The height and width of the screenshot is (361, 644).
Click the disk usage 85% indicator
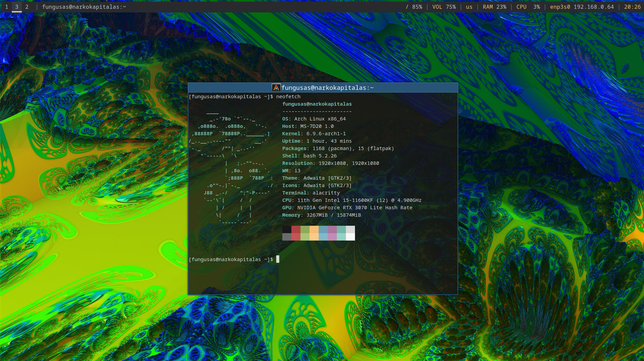tap(414, 7)
